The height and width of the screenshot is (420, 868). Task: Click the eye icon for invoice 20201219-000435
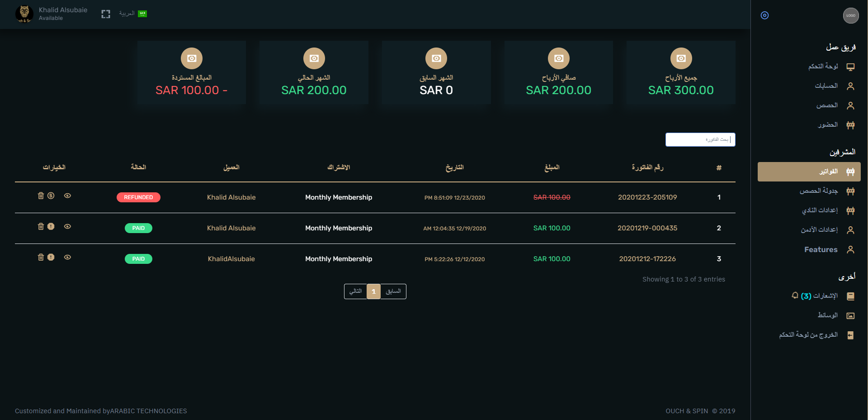click(67, 226)
